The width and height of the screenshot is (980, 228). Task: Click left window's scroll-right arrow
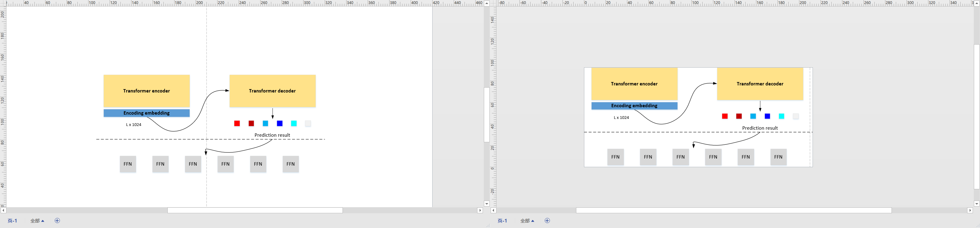(x=480, y=210)
